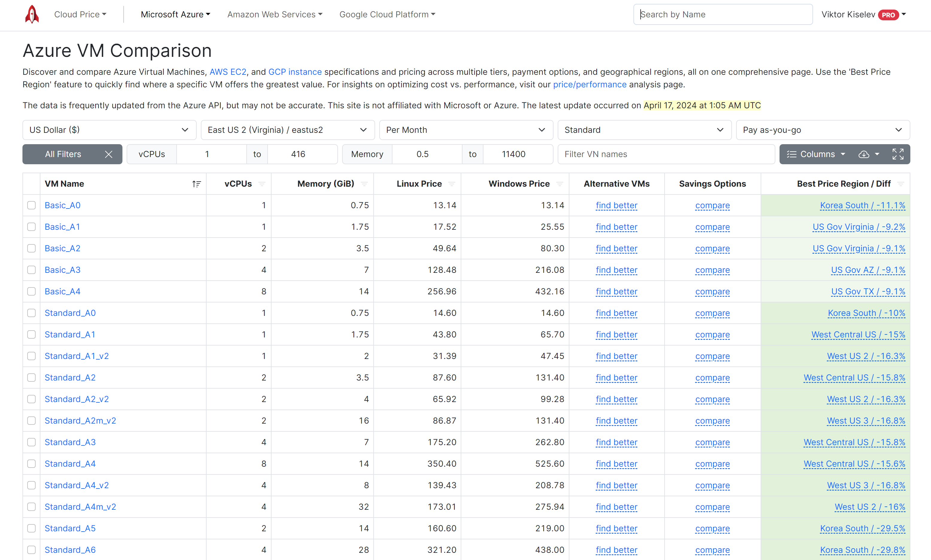Screen dimensions: 931x560
Task: Open the Google Cloud Platform menu
Action: 387,14
